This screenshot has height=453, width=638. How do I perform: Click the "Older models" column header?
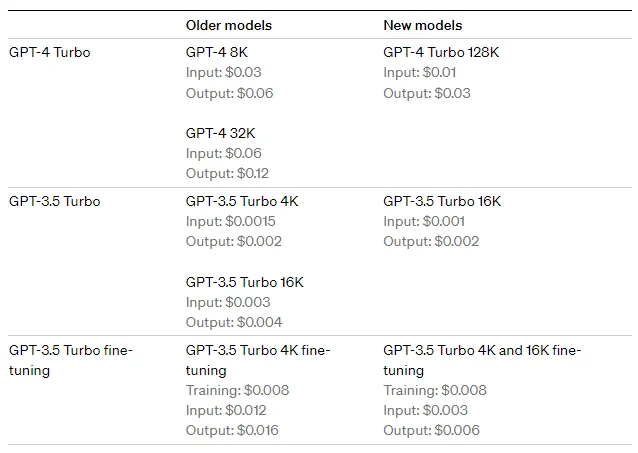[228, 24]
